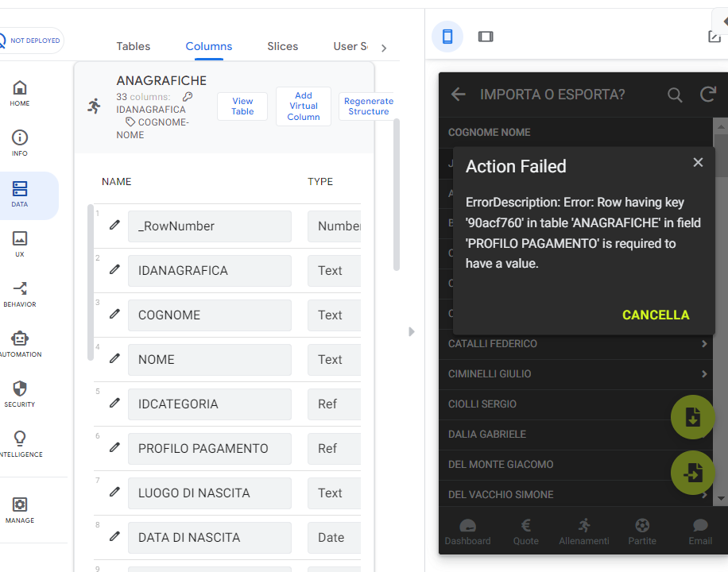Open the Home section in sidebar
The height and width of the screenshot is (572, 728).
[20, 93]
